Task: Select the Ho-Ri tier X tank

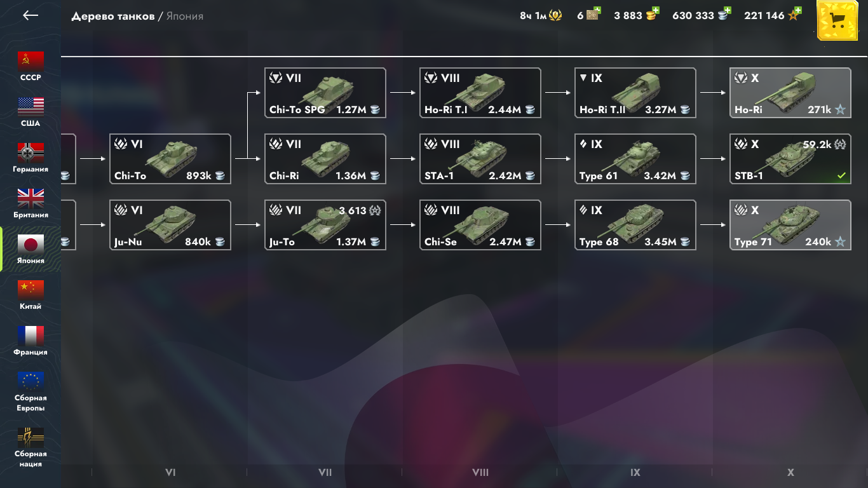Action: pyautogui.click(x=790, y=93)
